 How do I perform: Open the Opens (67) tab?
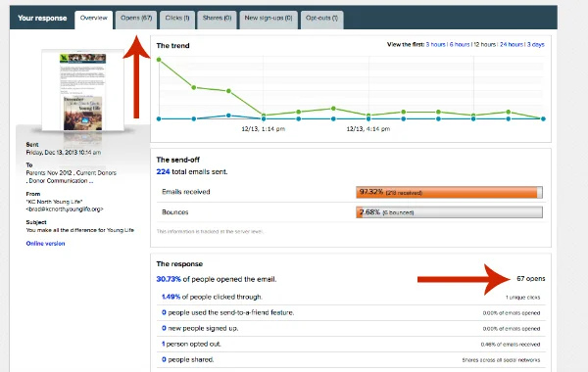tap(136, 20)
